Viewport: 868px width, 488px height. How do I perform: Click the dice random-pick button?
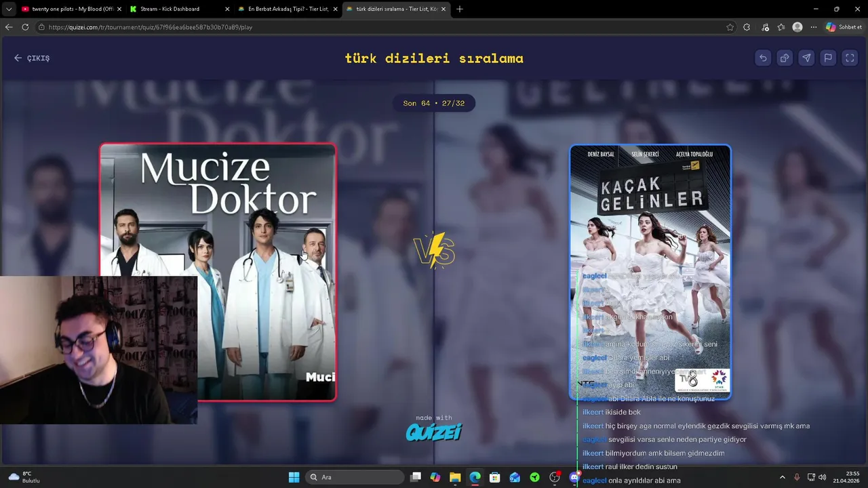tap(785, 58)
